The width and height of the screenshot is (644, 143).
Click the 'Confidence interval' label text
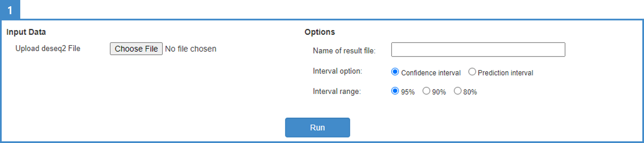[x=431, y=73]
